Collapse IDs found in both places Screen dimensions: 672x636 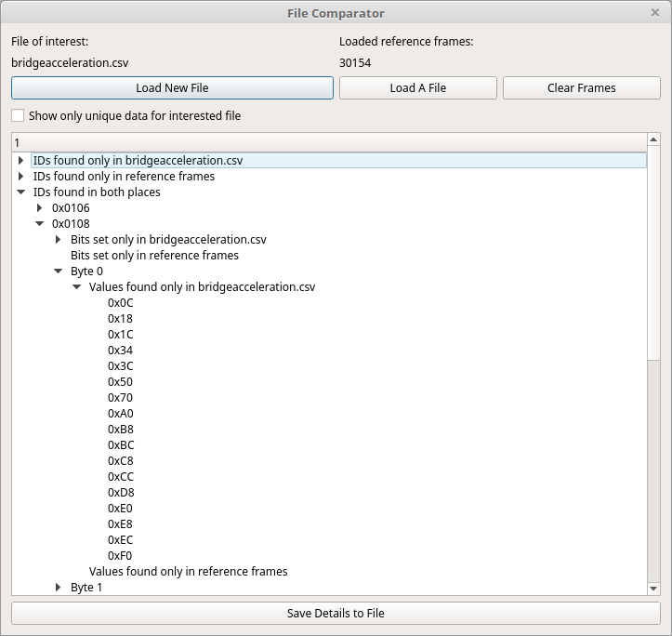(x=21, y=192)
